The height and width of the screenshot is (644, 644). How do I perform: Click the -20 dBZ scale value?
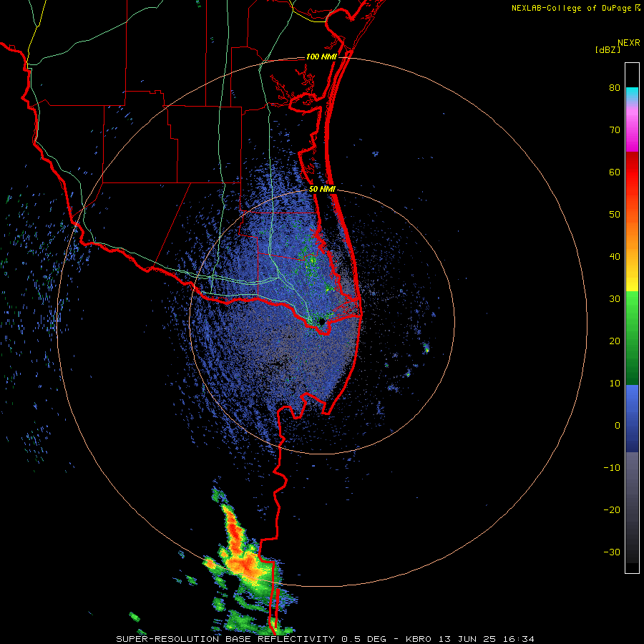[612, 509]
